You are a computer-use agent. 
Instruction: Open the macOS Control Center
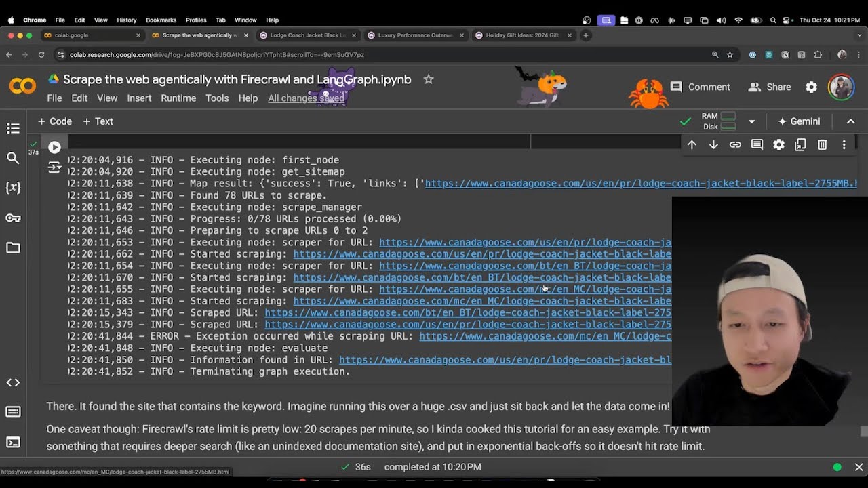pos(785,20)
